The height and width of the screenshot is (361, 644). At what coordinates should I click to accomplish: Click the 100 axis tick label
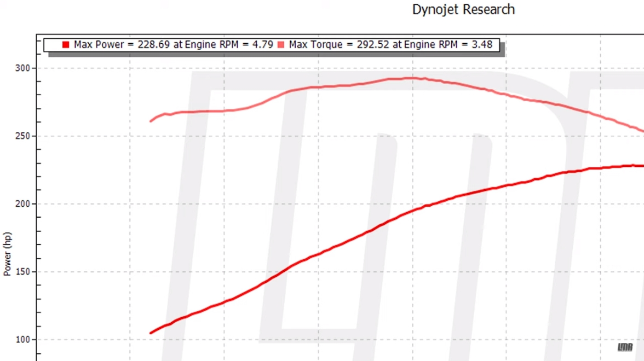(x=22, y=340)
